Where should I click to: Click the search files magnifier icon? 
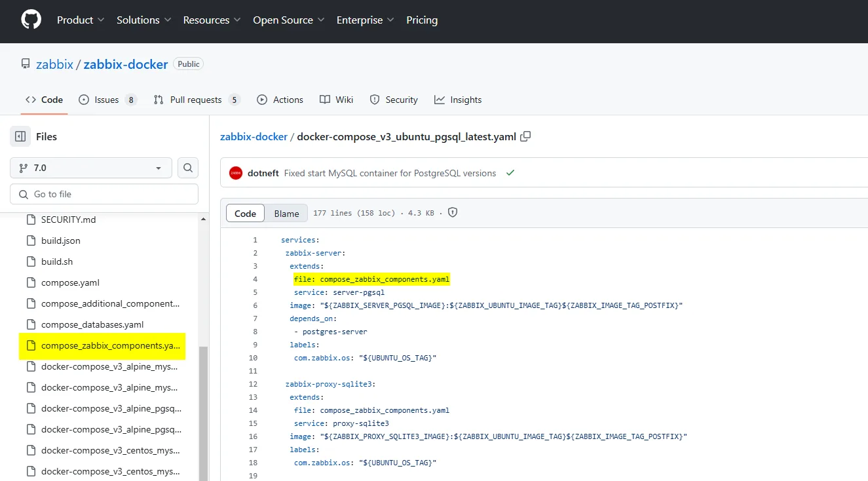pyautogui.click(x=188, y=168)
